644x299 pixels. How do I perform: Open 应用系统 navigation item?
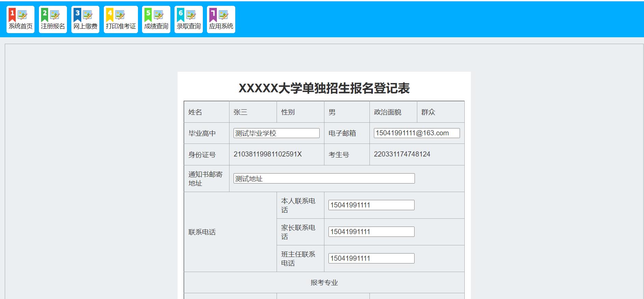point(221,19)
